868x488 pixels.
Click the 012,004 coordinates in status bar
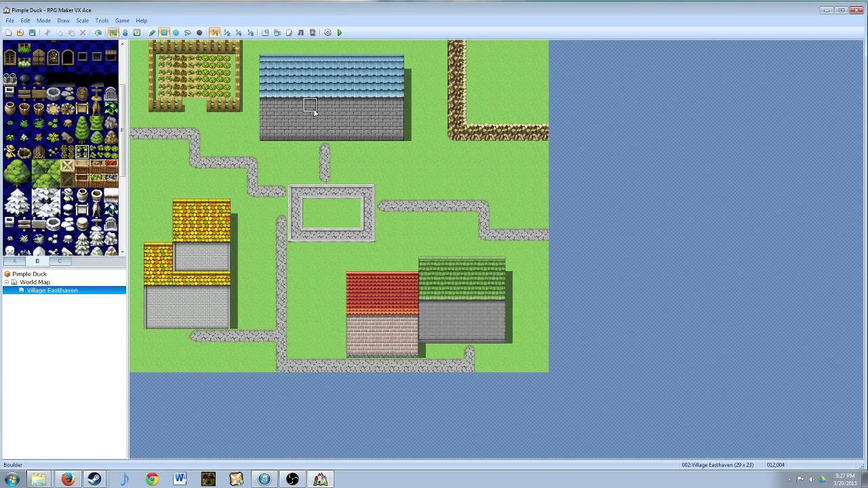776,465
